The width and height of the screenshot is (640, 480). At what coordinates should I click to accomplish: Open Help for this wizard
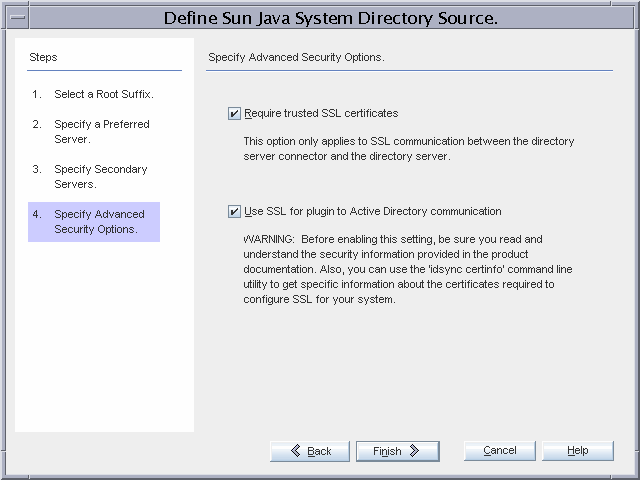click(x=578, y=451)
